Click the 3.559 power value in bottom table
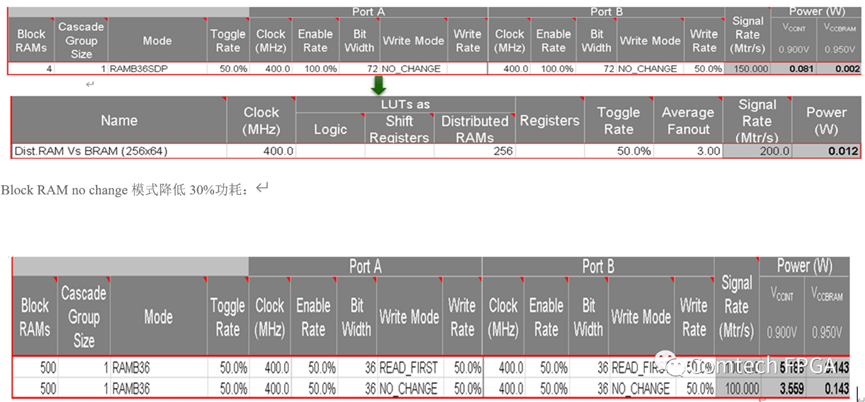The image size is (865, 402). coord(795,387)
